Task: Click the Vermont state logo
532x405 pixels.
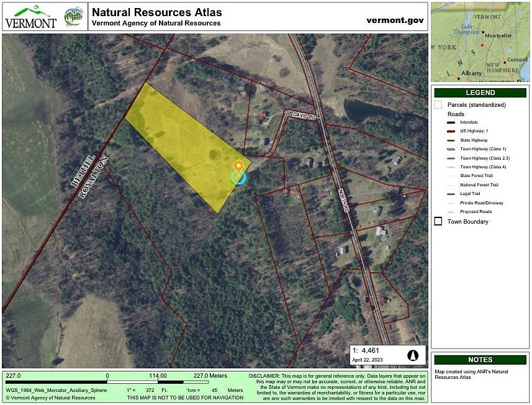Action: click(x=31, y=16)
